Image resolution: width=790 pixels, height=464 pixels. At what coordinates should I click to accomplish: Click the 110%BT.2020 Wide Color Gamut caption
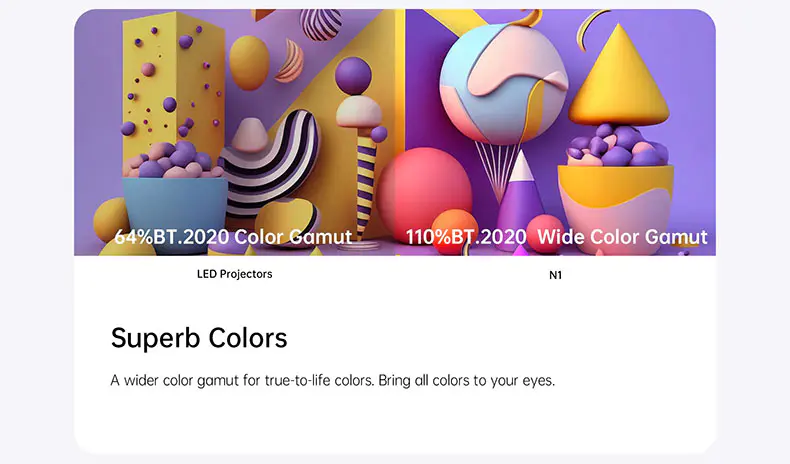coord(556,237)
